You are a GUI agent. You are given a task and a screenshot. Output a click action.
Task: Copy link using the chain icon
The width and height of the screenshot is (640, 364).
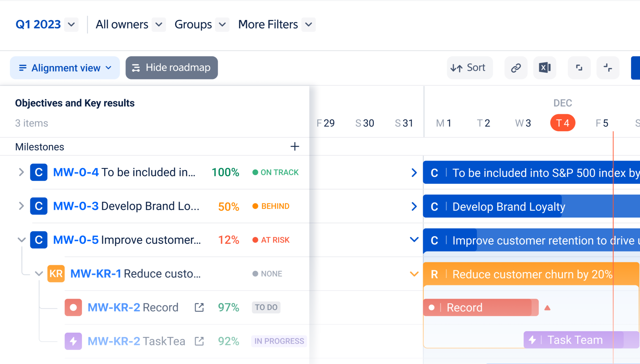tap(516, 68)
